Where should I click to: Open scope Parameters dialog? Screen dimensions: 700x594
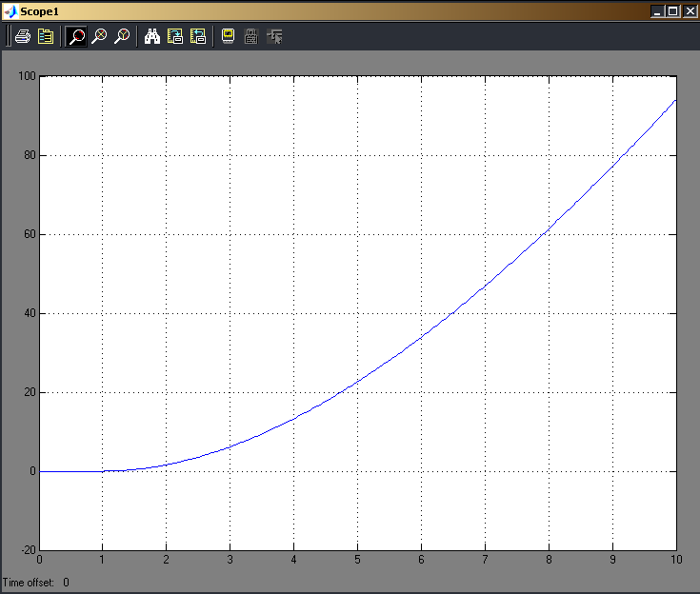(x=46, y=36)
